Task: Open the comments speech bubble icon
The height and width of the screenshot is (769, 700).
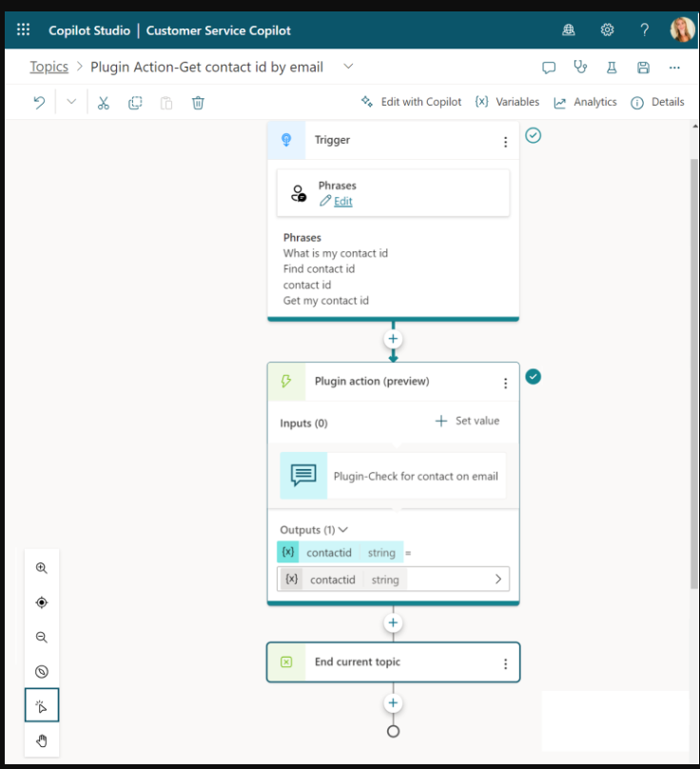Action: pos(549,68)
